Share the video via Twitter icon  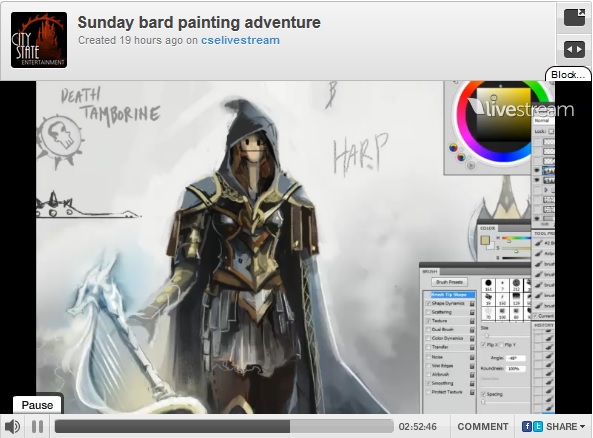click(538, 427)
